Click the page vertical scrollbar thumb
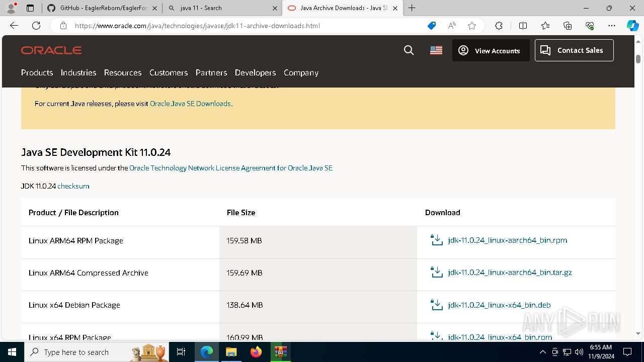The height and width of the screenshot is (362, 644). point(638,58)
